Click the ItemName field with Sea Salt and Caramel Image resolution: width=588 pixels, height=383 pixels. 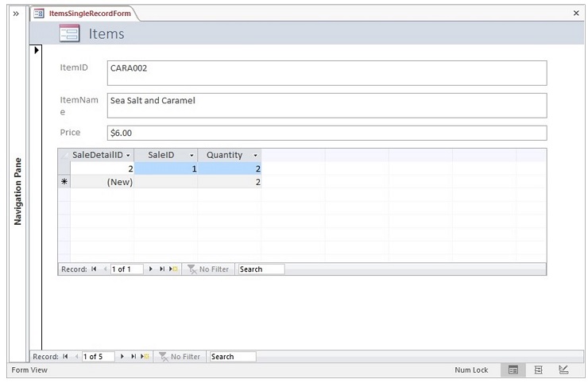point(327,105)
